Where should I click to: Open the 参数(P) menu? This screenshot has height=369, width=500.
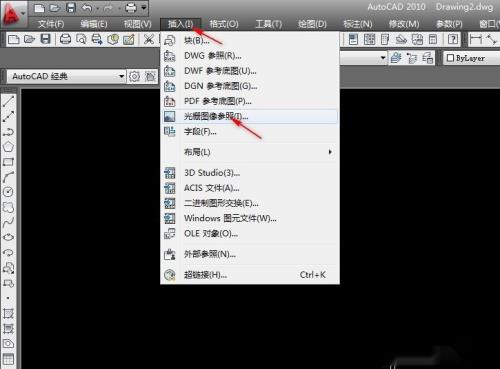pos(449,24)
